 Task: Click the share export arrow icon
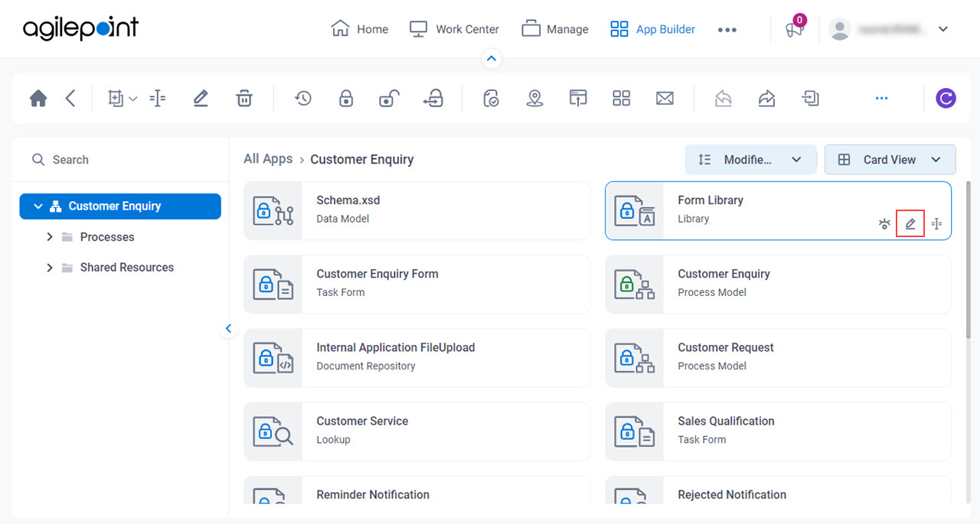(766, 98)
